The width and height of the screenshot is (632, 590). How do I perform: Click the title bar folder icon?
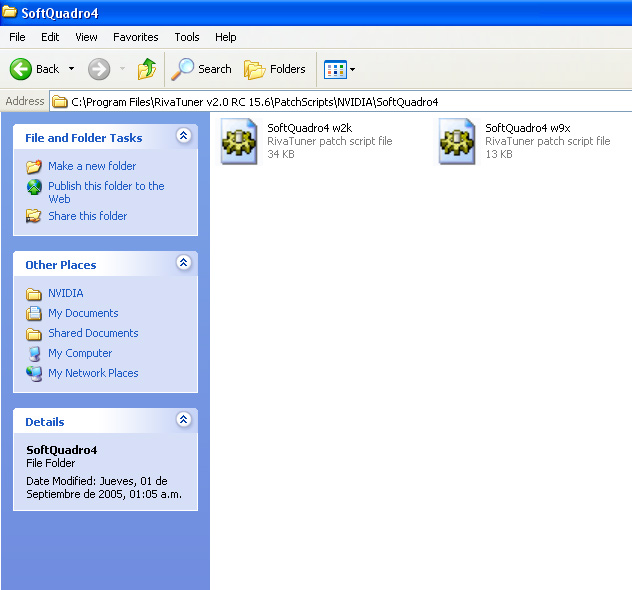pyautogui.click(x=9, y=12)
